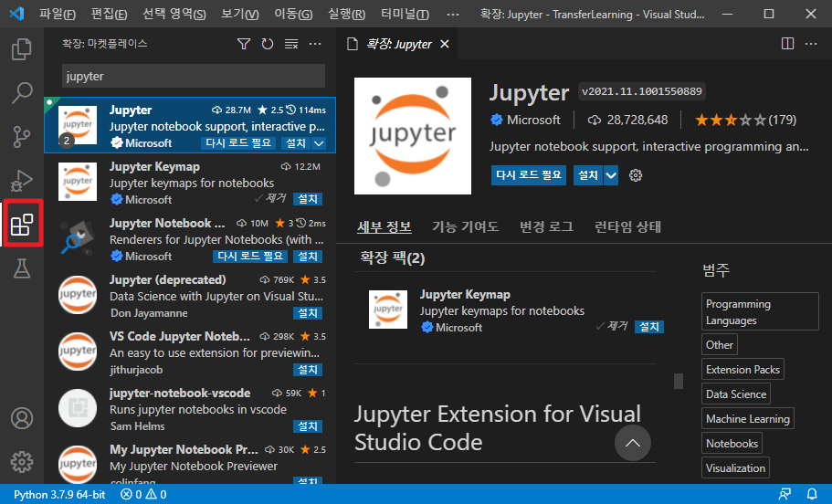The width and height of the screenshot is (832, 504).
Task: Install Jupyter Keymap in extension pack
Action: [x=649, y=327]
